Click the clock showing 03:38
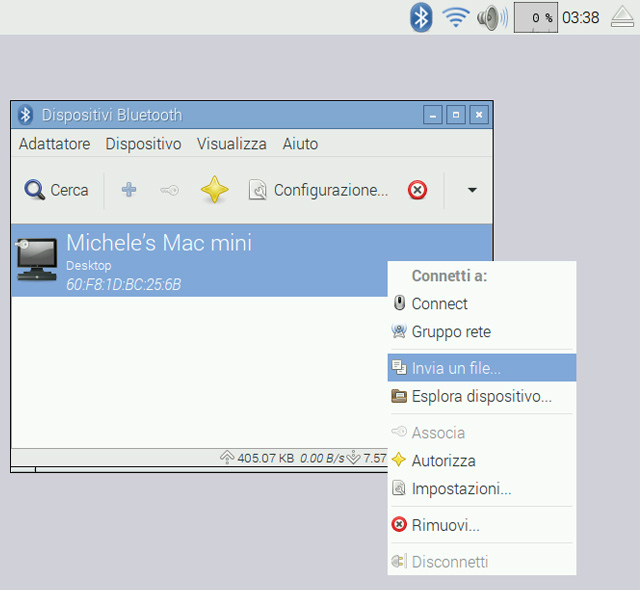Image resolution: width=640 pixels, height=590 pixels. 580,18
